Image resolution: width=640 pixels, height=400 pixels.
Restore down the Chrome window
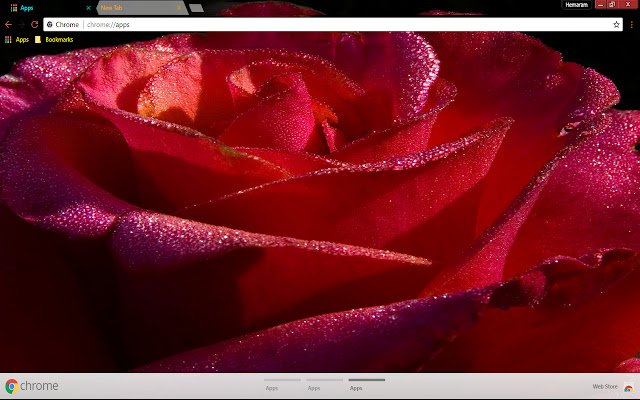click(x=612, y=4)
